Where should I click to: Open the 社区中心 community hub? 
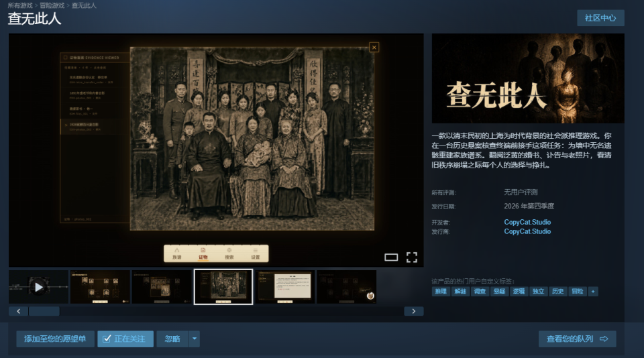(600, 18)
